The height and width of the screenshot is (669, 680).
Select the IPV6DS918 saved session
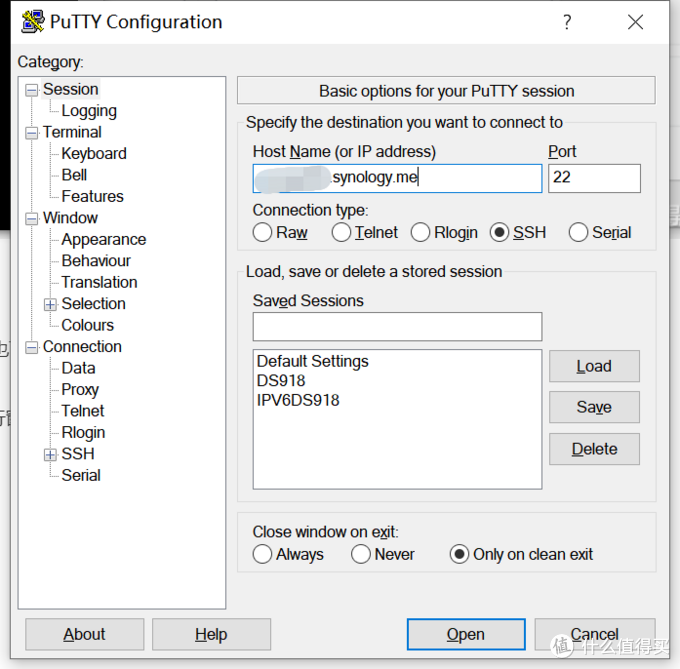click(x=298, y=400)
